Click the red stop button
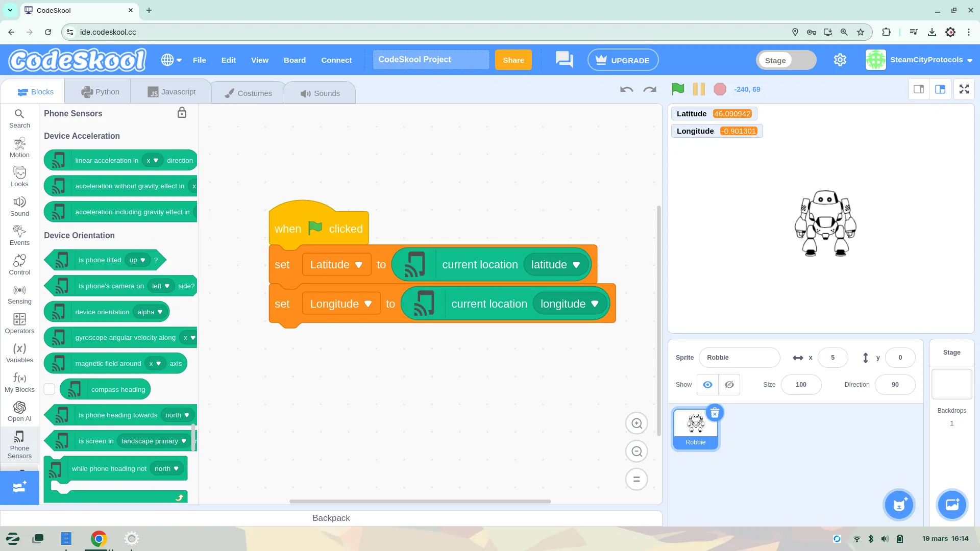The width and height of the screenshot is (980, 551). [720, 89]
